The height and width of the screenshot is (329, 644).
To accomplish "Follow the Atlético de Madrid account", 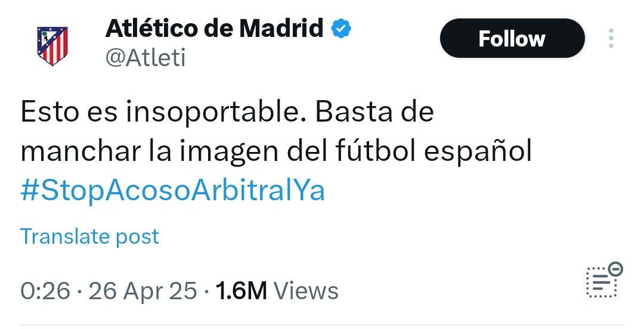I will (512, 38).
